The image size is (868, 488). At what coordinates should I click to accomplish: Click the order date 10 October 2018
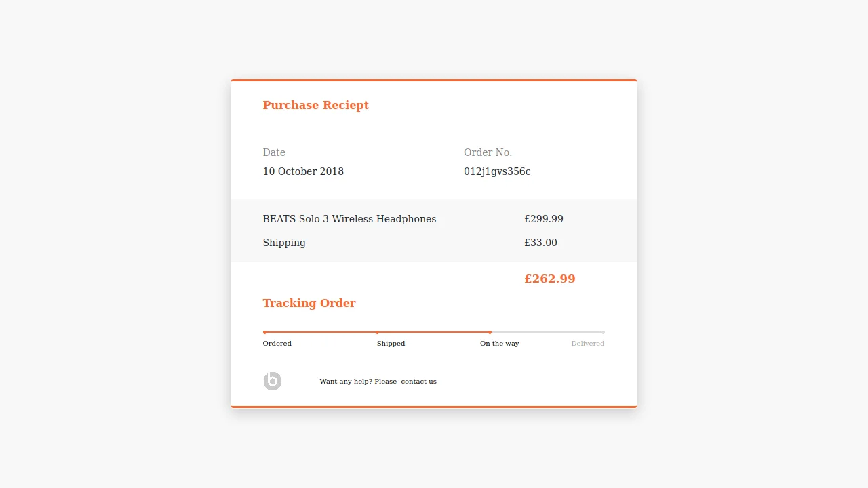pyautogui.click(x=303, y=171)
